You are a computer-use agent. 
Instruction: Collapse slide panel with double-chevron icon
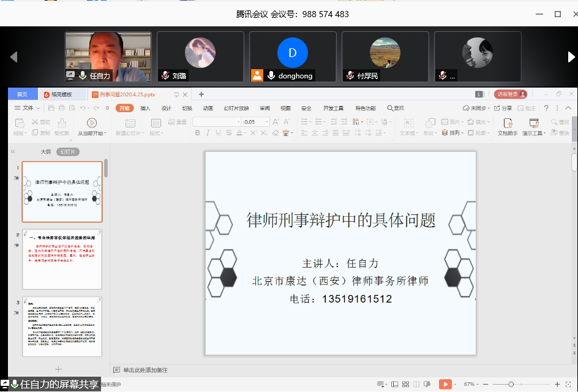pos(13,151)
